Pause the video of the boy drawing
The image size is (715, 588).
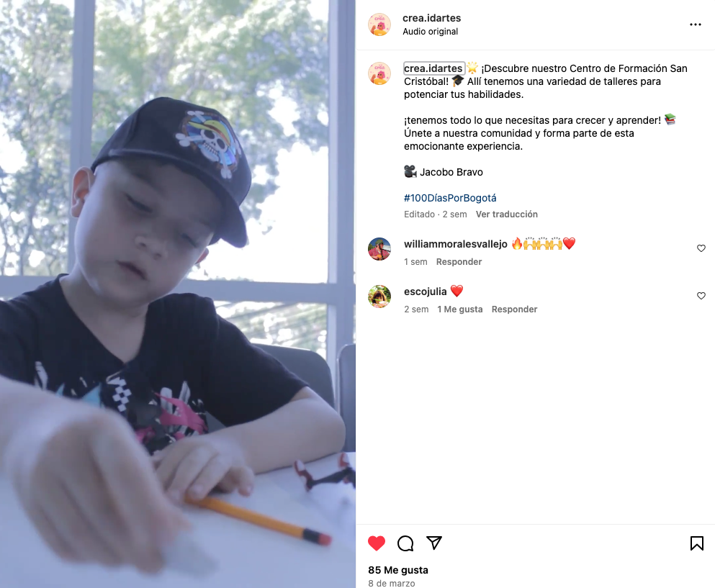[178, 294]
